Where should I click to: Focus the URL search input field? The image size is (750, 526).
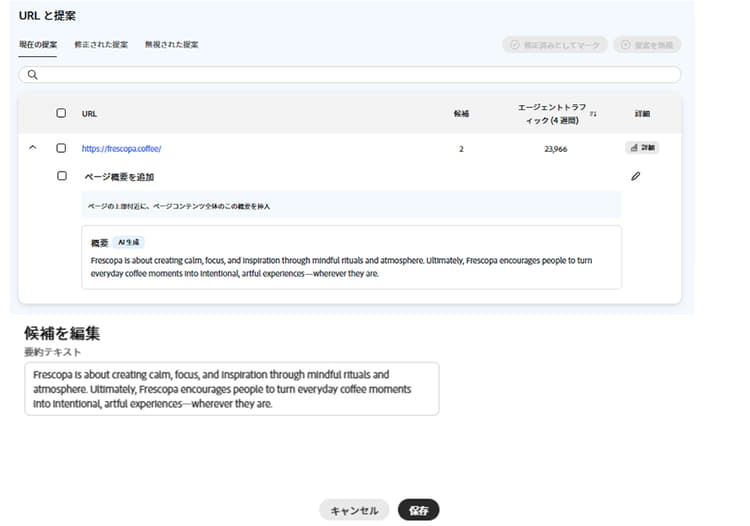point(350,75)
